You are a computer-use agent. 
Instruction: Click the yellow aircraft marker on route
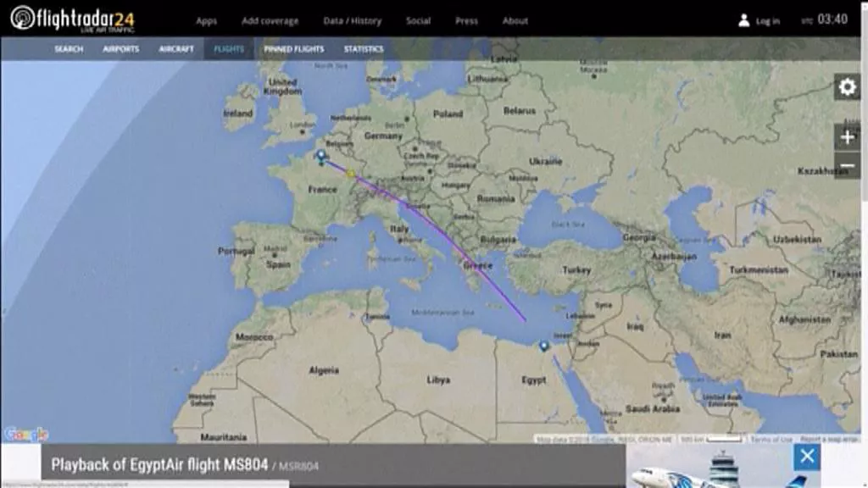pyautogui.click(x=350, y=174)
